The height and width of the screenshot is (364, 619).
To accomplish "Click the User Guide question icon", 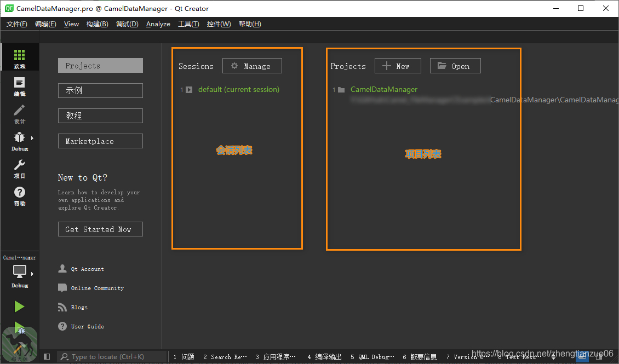I will (62, 326).
